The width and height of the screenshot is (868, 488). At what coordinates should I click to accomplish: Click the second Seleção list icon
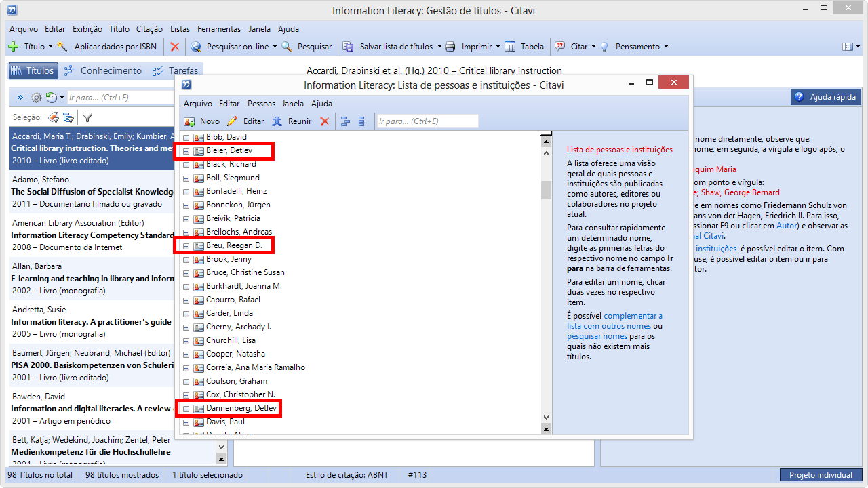[68, 117]
